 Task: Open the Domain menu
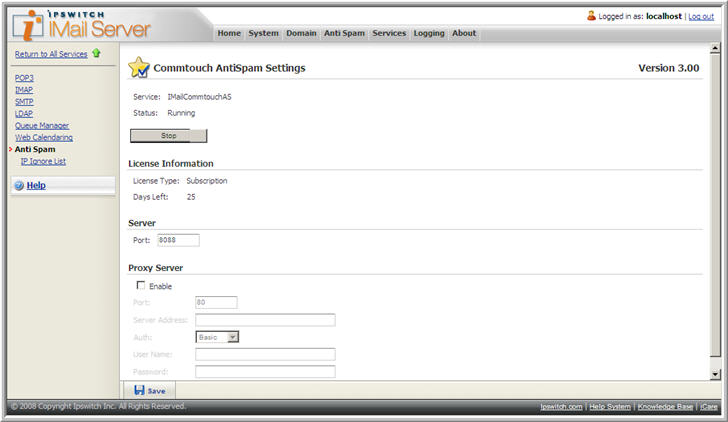click(301, 33)
